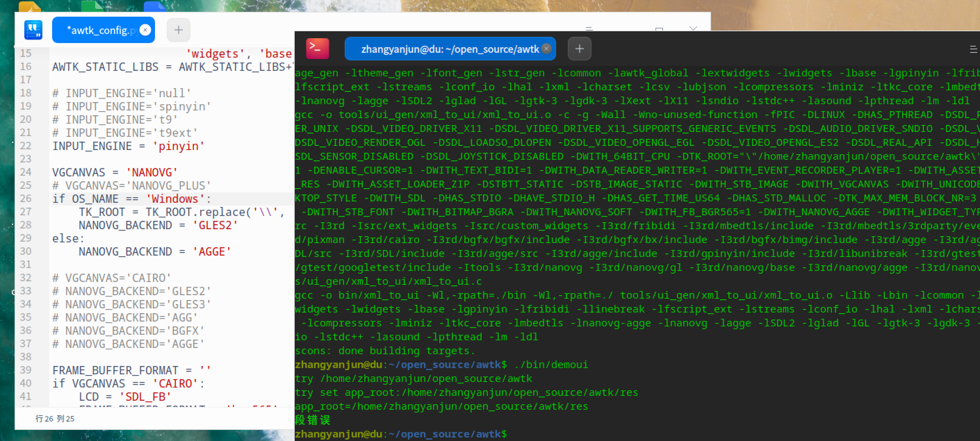Open a new tab in the editor
Screen dimensions: 980x441
click(178, 30)
